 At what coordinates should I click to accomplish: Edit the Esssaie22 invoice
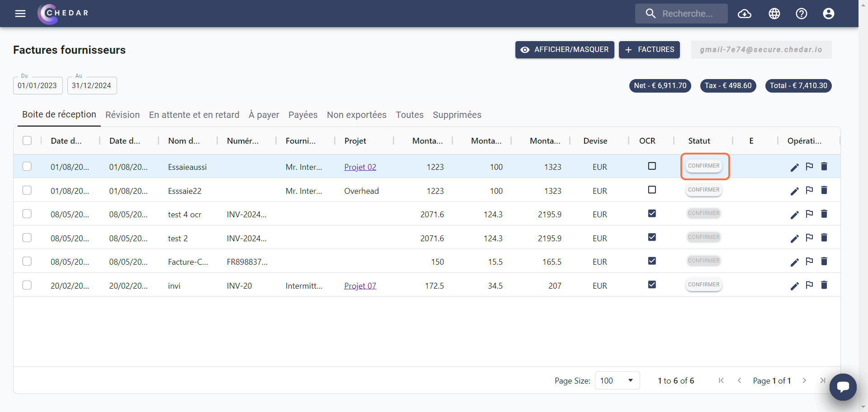pyautogui.click(x=795, y=191)
